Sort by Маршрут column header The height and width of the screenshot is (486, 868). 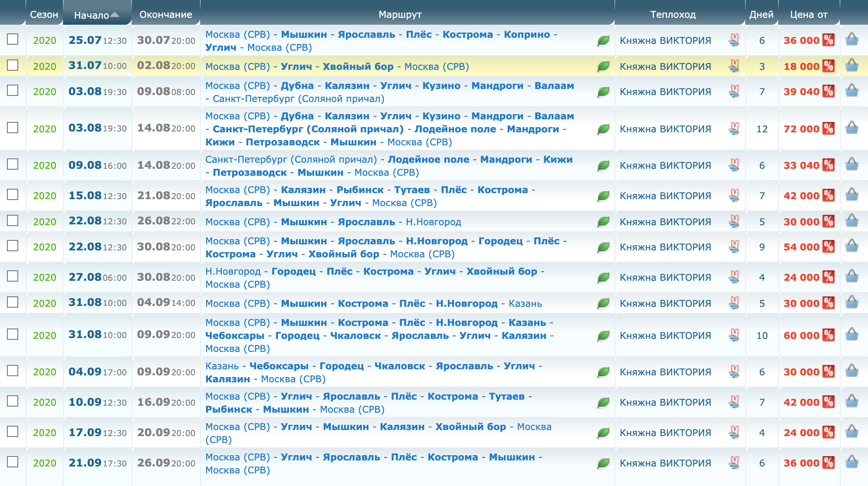(400, 14)
